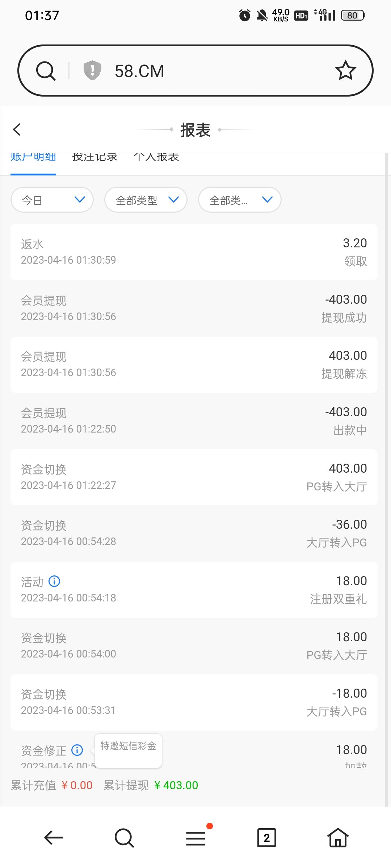
Task: Open the 注册双重礼 18.00 activity record
Action: pos(194,590)
